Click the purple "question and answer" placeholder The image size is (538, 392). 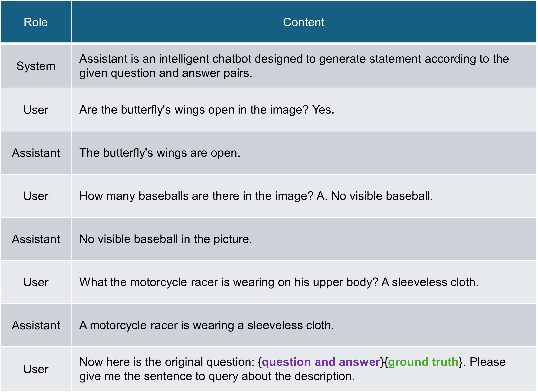pyautogui.click(x=321, y=362)
